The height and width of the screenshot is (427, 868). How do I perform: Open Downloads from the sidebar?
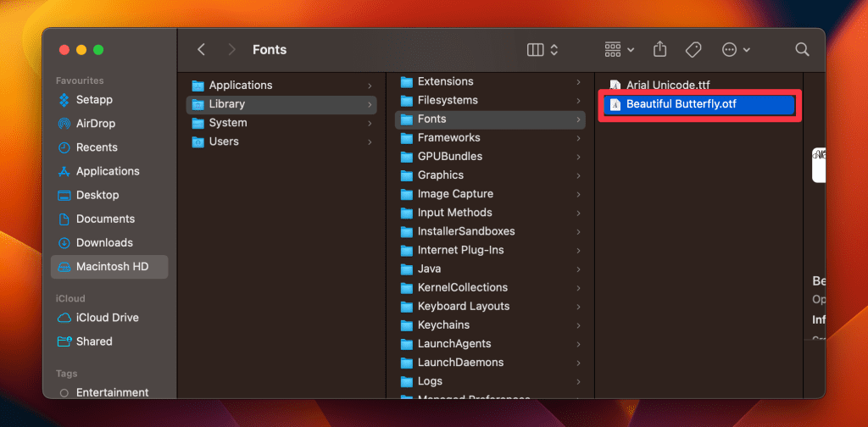(x=103, y=243)
